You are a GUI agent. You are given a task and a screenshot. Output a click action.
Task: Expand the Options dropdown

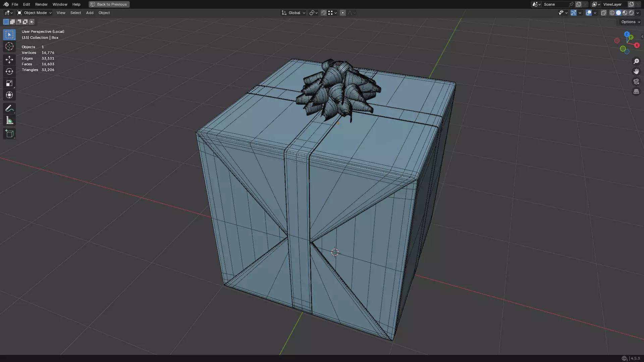631,22
